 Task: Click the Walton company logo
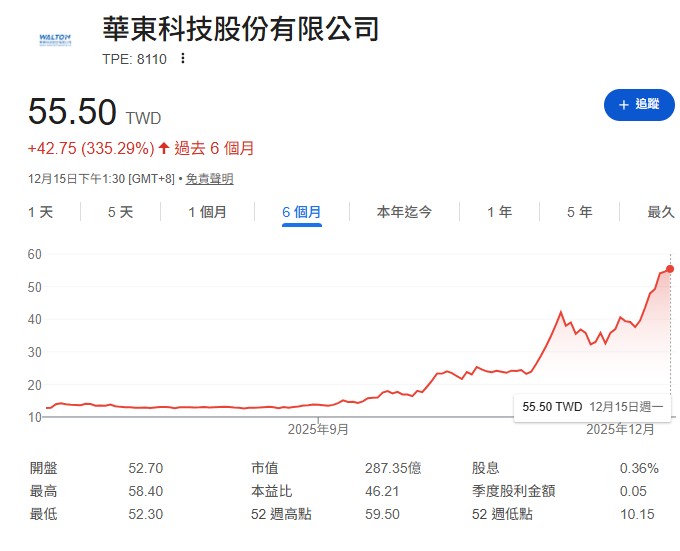coord(55,40)
